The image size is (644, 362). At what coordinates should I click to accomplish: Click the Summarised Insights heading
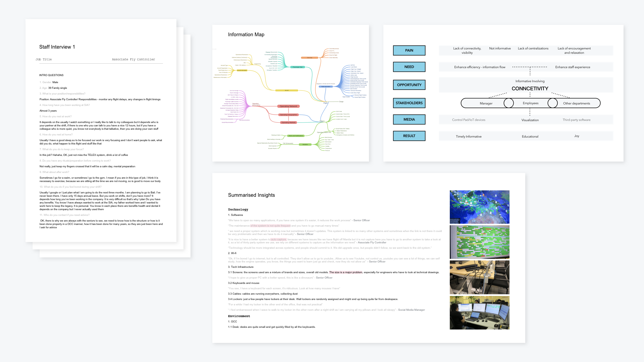(251, 195)
